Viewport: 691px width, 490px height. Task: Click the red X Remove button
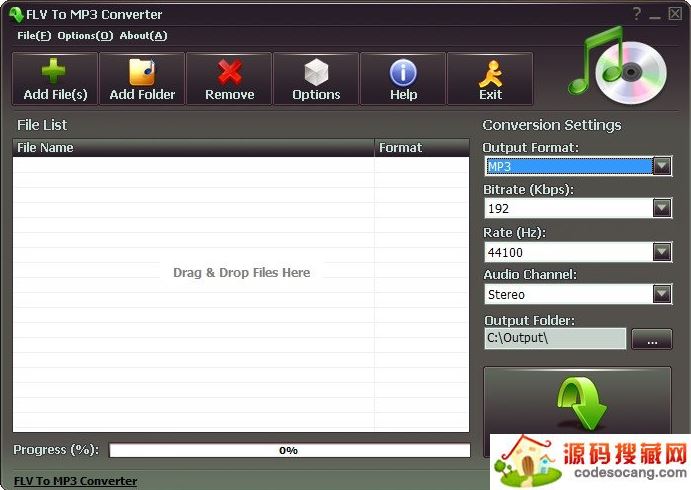(229, 78)
